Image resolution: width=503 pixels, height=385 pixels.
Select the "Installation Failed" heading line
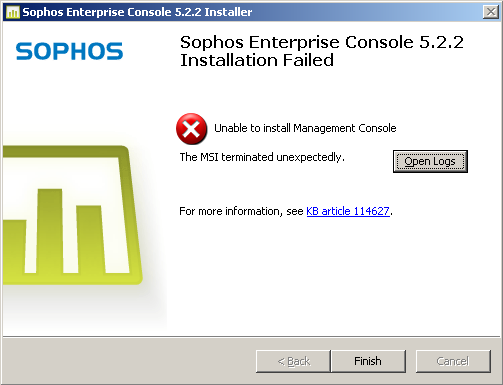(x=257, y=61)
